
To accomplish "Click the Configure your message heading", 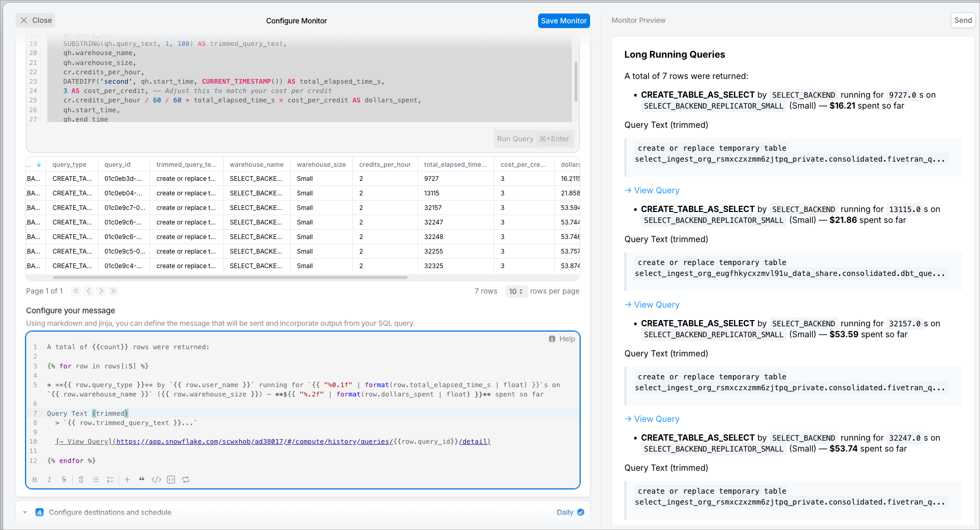I will point(71,311).
